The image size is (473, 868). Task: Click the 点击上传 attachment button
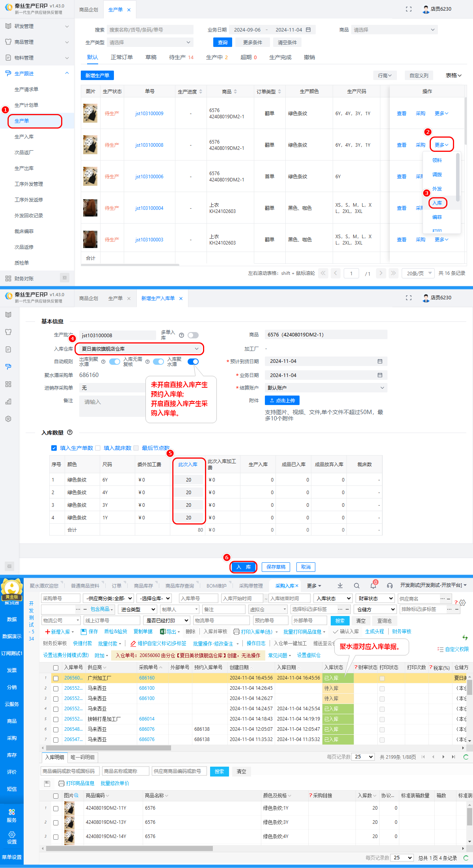[282, 400]
